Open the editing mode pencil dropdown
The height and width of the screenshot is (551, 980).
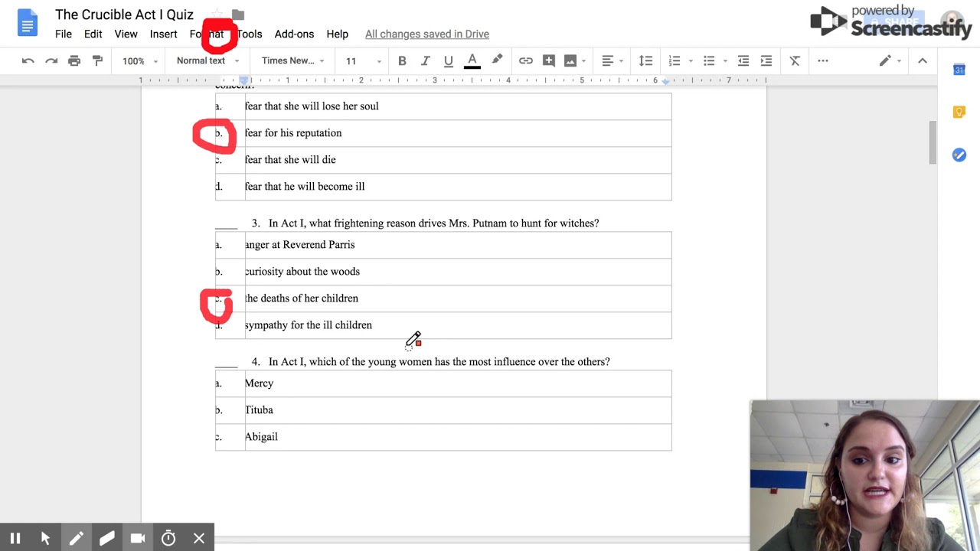tap(890, 61)
